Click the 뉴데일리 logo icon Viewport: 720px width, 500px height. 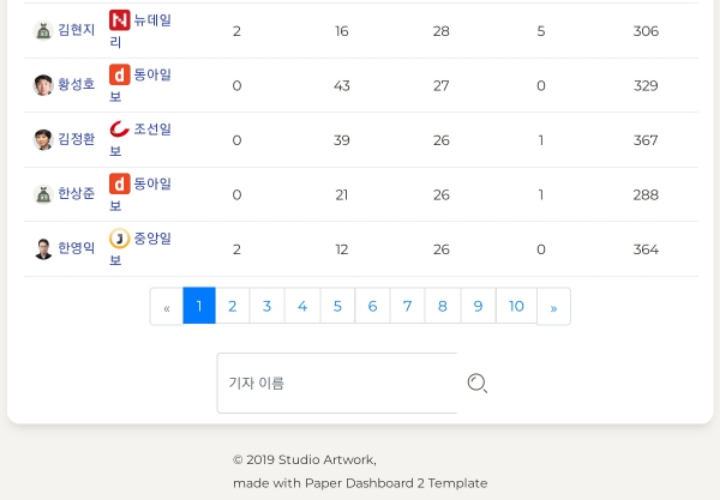(x=120, y=20)
